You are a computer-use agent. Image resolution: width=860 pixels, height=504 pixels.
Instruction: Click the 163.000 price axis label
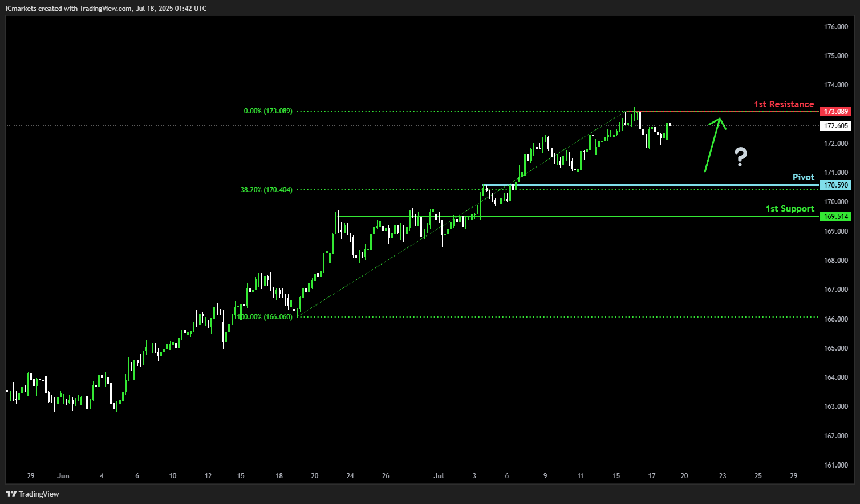pos(836,407)
